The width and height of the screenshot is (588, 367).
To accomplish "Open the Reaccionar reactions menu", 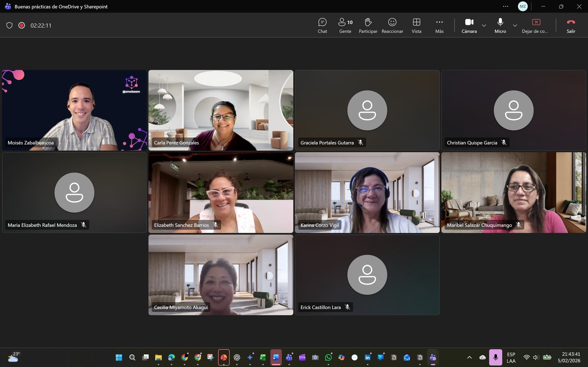I will [x=392, y=25].
